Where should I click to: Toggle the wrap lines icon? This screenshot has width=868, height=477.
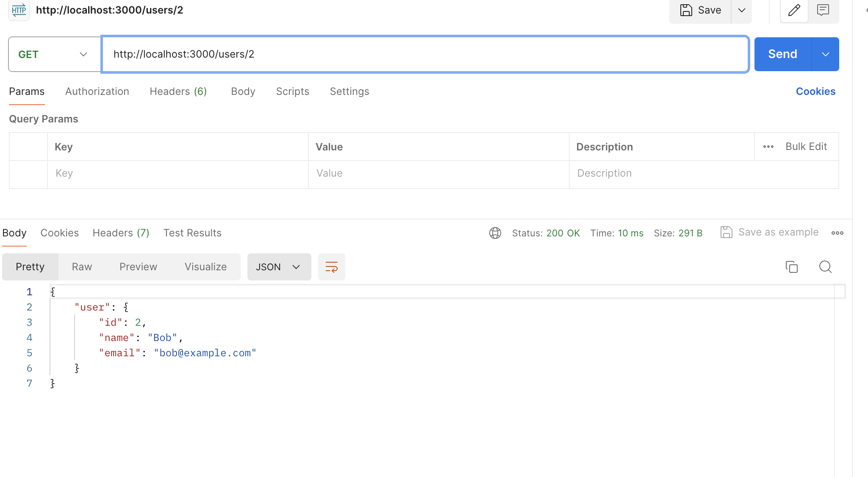click(x=331, y=267)
